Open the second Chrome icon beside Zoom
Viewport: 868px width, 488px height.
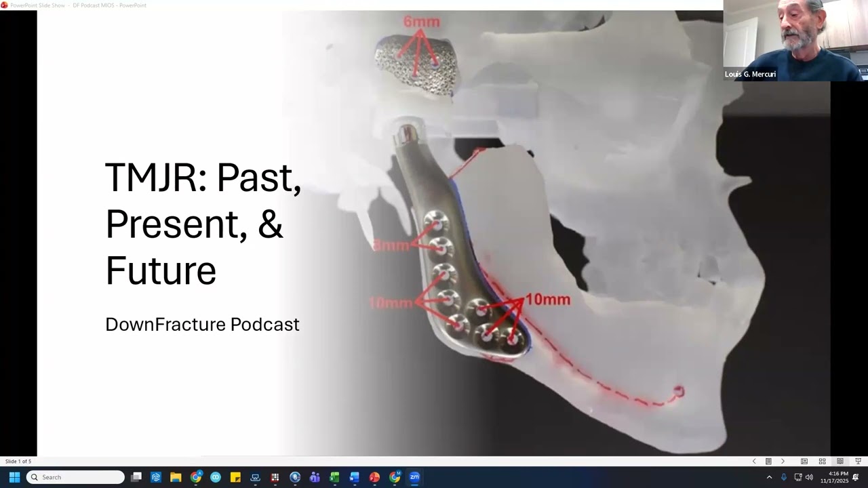tap(395, 477)
